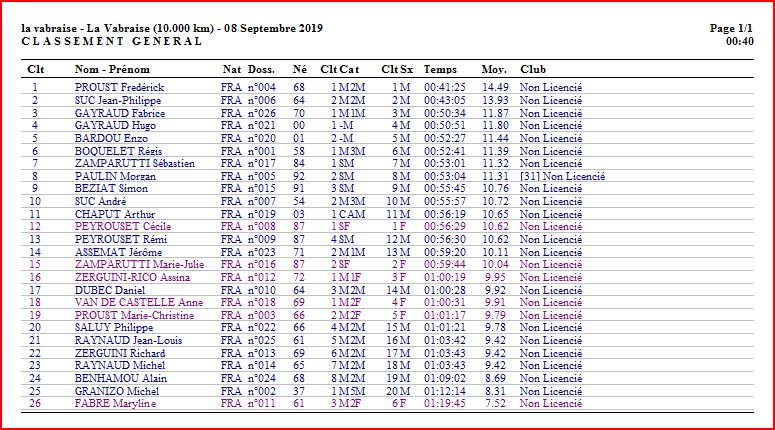Click the time 01:00:19
This screenshot has width=775, height=430.
445,278
